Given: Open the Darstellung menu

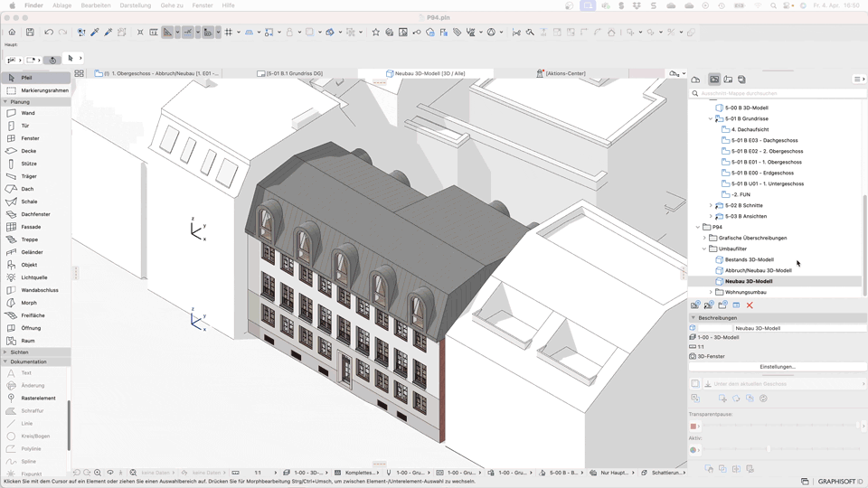Looking at the screenshot, I should point(135,5).
